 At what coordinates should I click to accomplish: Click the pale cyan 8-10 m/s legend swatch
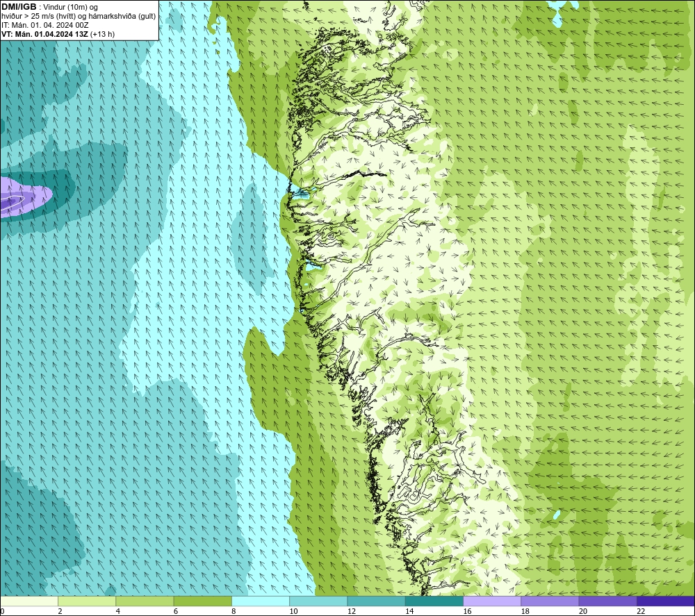(261, 601)
